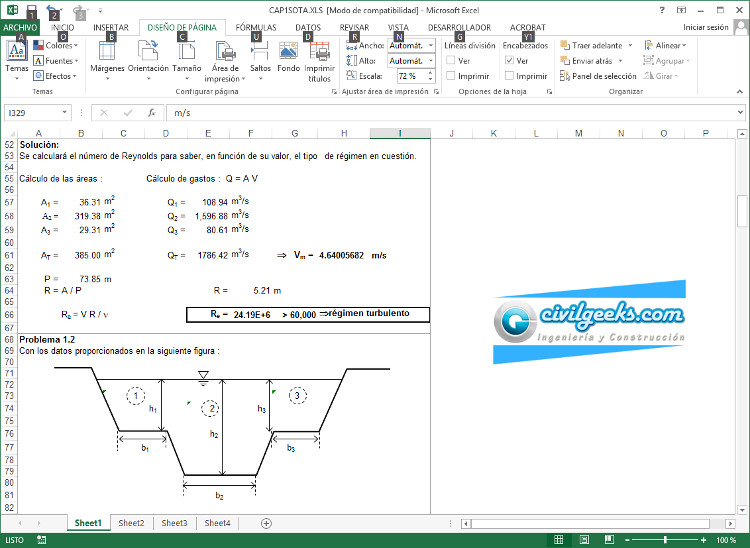Click Iniciar sesión link
This screenshot has width=750, height=548.
[705, 28]
